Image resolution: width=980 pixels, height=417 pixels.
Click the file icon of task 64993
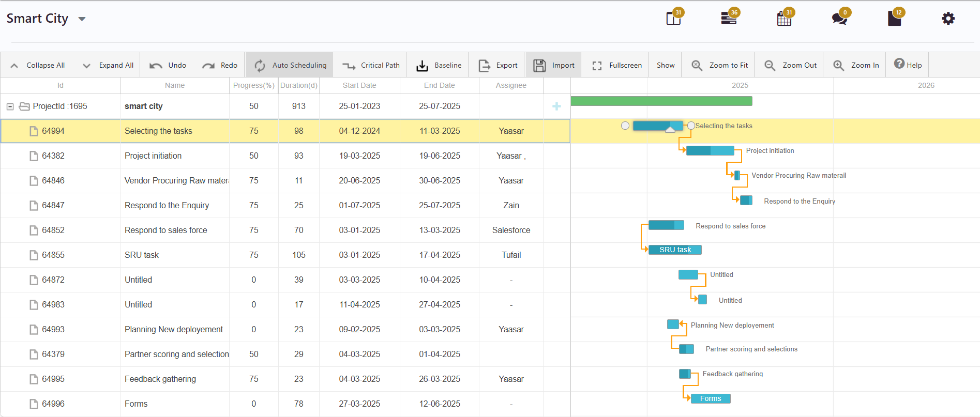pos(34,330)
